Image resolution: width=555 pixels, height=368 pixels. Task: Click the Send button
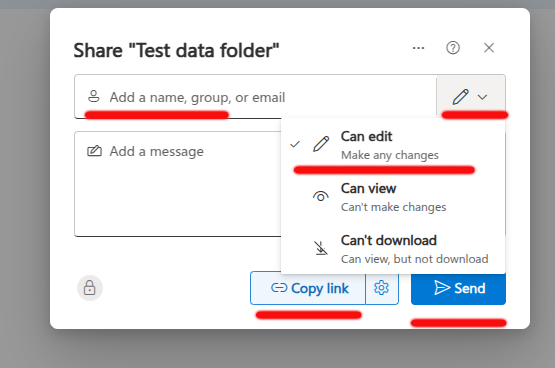tap(458, 288)
